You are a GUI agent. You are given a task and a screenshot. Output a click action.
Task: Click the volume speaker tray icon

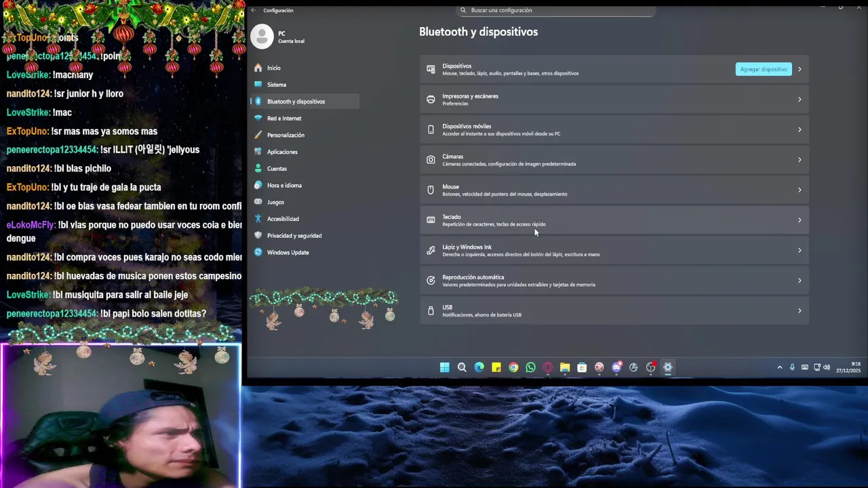click(827, 367)
